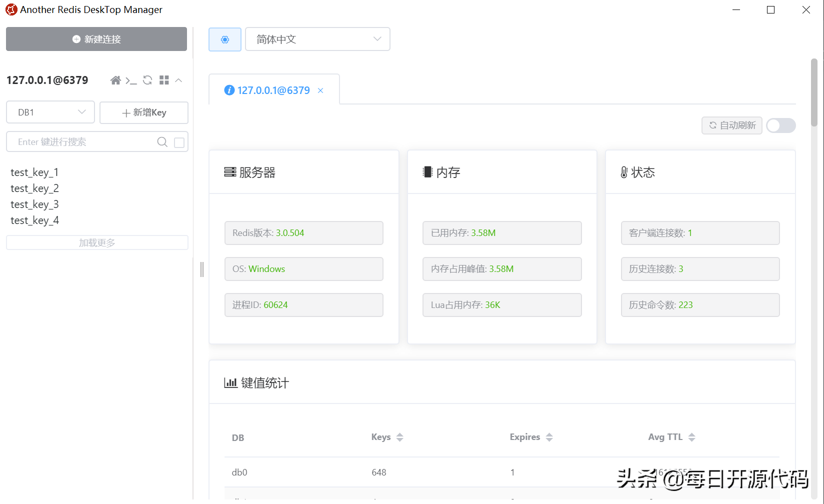
Task: Click the OS: Windows field
Action: point(304,269)
